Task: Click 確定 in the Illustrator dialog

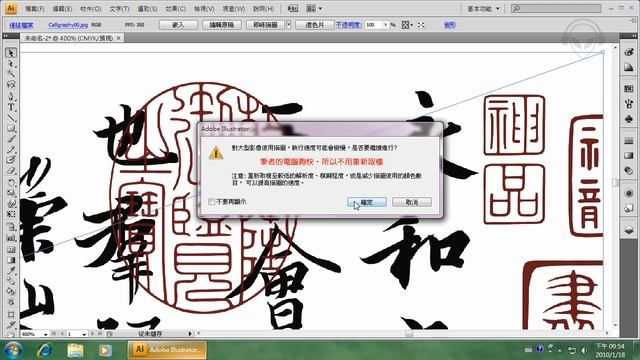Action: click(367, 202)
